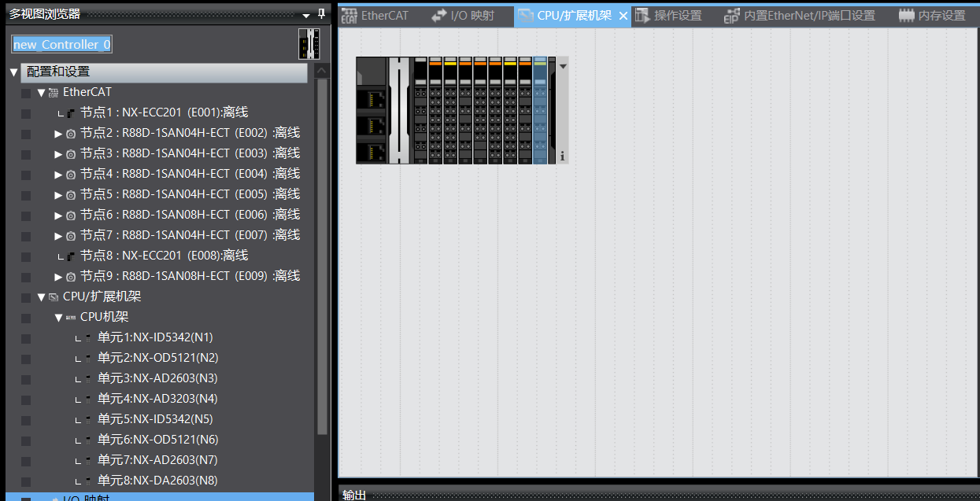Image resolution: width=980 pixels, height=501 pixels.
Task: Toggle the marker box left of node 5
Action: point(26,194)
